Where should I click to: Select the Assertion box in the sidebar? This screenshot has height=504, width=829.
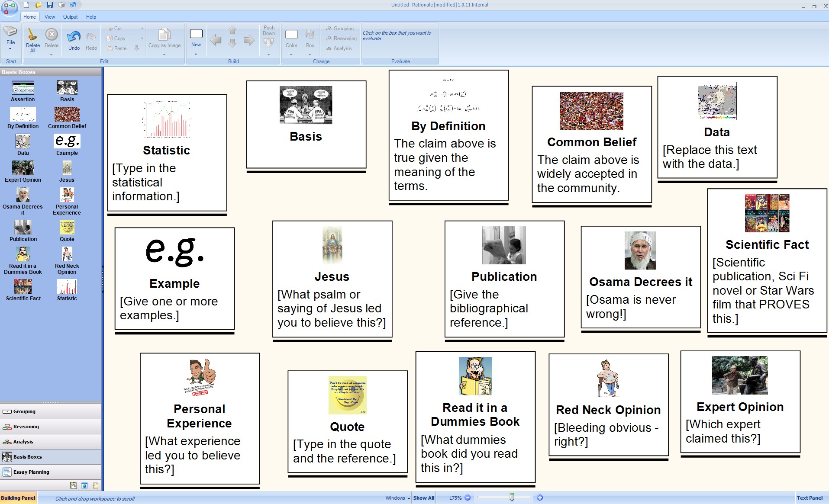pos(23,88)
